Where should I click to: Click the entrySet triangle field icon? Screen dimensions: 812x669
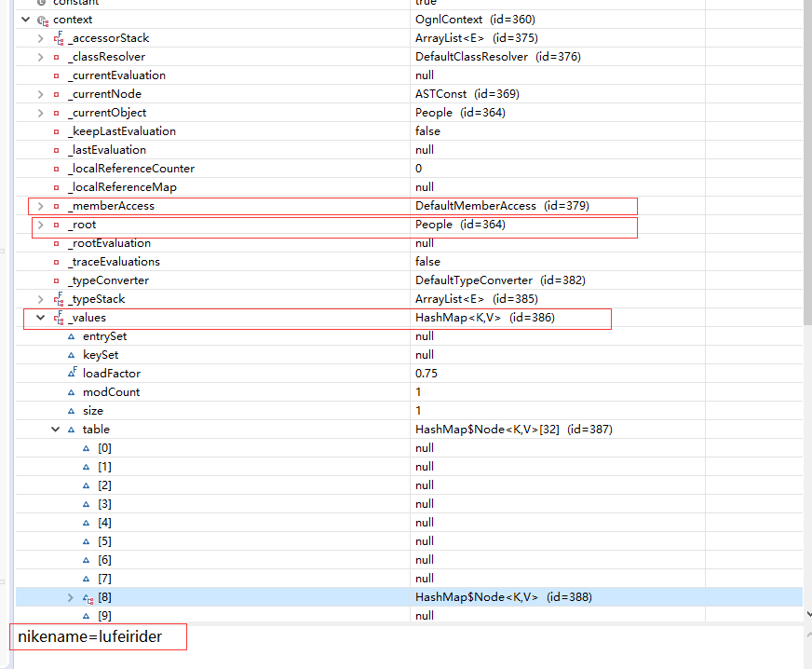tap(72, 337)
